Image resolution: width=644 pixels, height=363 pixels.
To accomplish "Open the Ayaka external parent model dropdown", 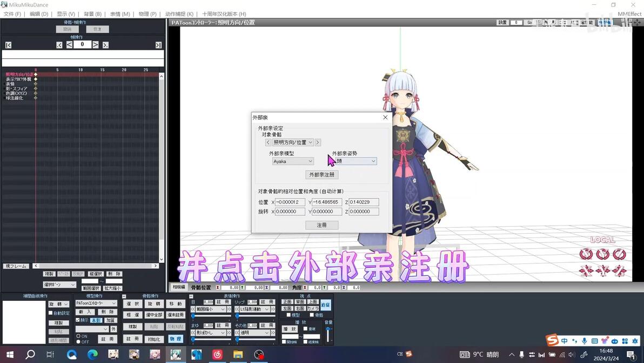I will tap(293, 161).
